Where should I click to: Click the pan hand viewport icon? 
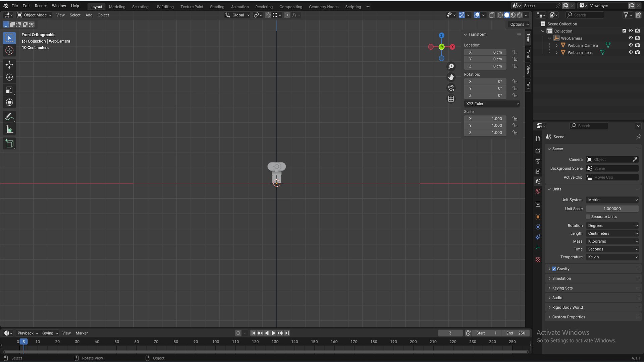point(451,77)
